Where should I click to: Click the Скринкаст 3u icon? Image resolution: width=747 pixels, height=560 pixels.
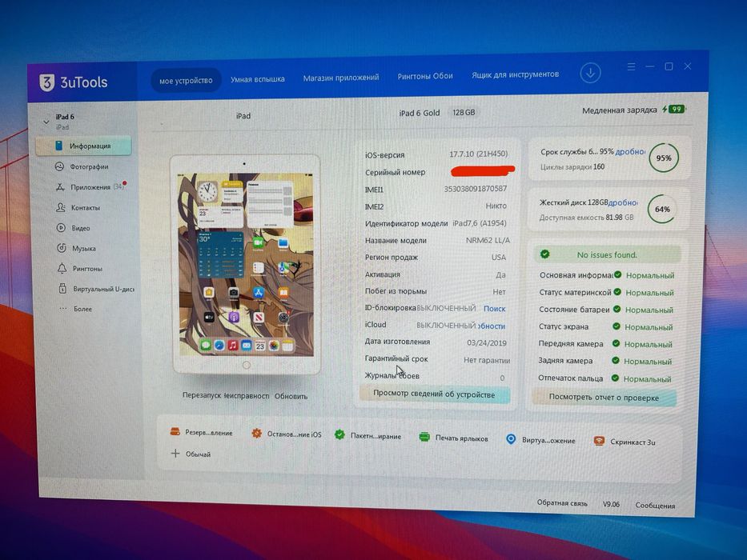click(600, 441)
